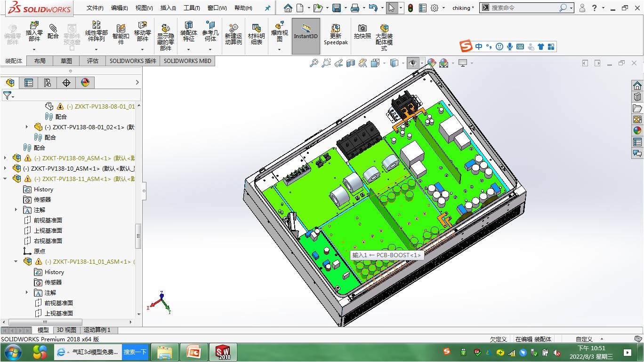Expand the ZXKT-PV138-09_ASM<1> tree node
This screenshot has width=644, height=362.
click(5, 158)
